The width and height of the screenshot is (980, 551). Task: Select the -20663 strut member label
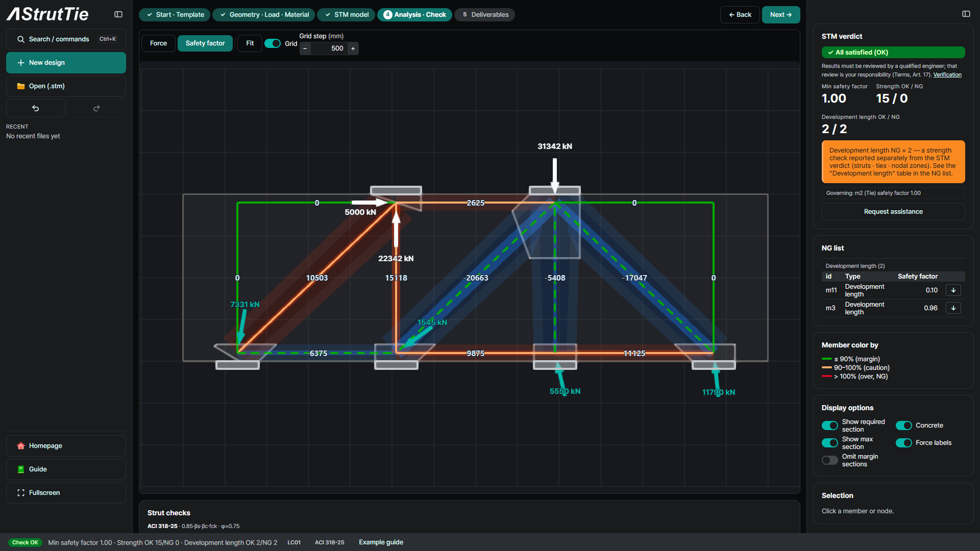[476, 278]
